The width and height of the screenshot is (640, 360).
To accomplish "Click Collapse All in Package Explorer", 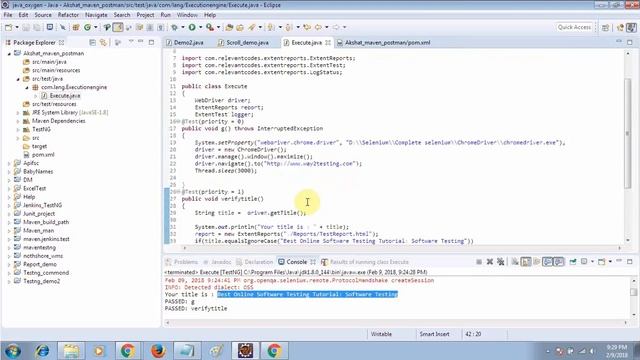I will point(93,42).
